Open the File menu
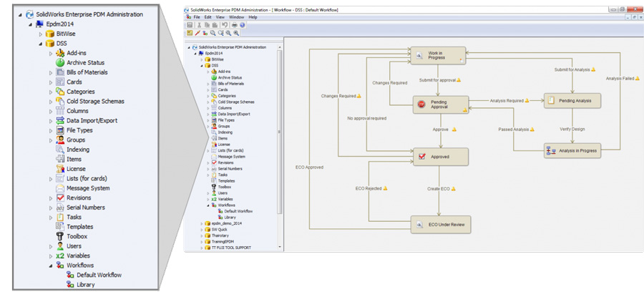The height and width of the screenshot is (297, 644). click(197, 17)
